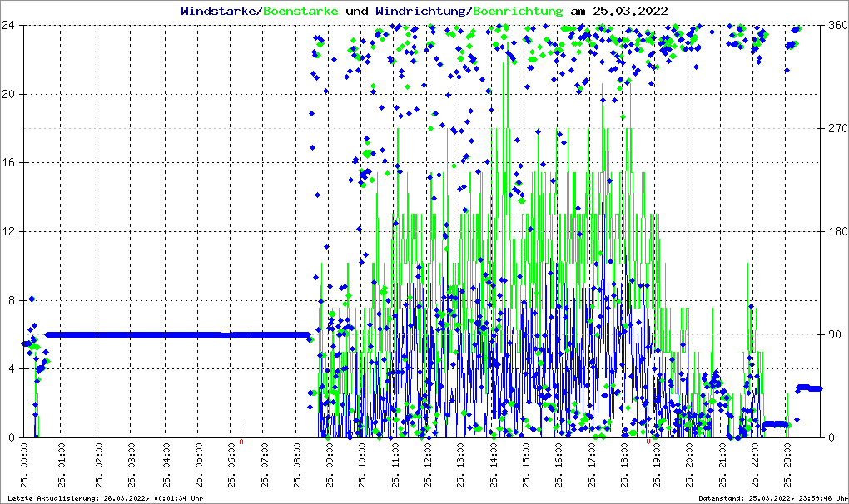Click left axis value 8
This screenshot has height=504, width=849.
click(x=12, y=300)
